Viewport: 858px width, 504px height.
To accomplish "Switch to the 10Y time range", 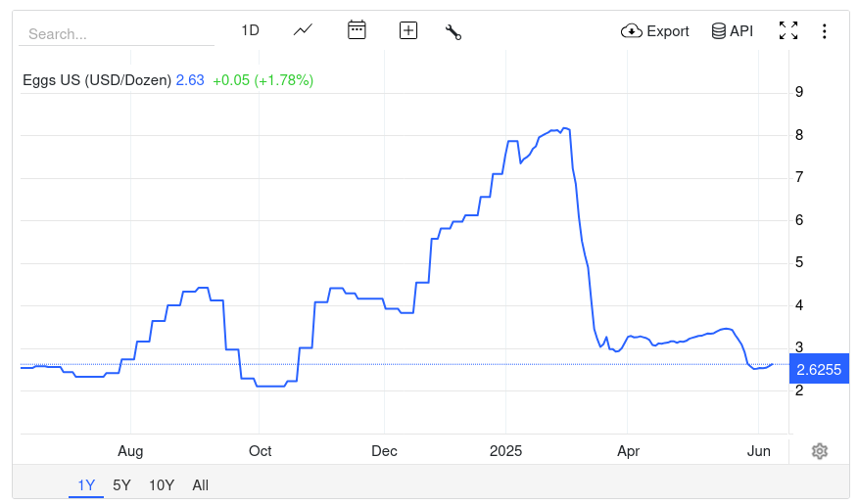I will tap(162, 484).
